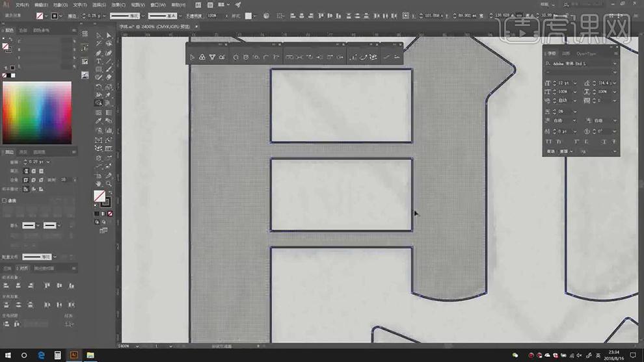Viewport: 644px width, 362px height.
Task: Click the rocket GPU performance icon
Action: pyautogui.click(x=238, y=5)
